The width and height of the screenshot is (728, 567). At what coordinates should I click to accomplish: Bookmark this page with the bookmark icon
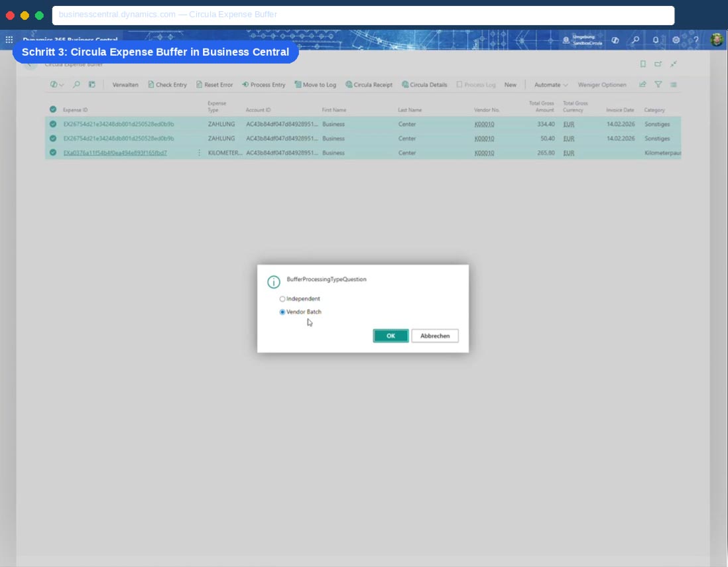(x=642, y=64)
